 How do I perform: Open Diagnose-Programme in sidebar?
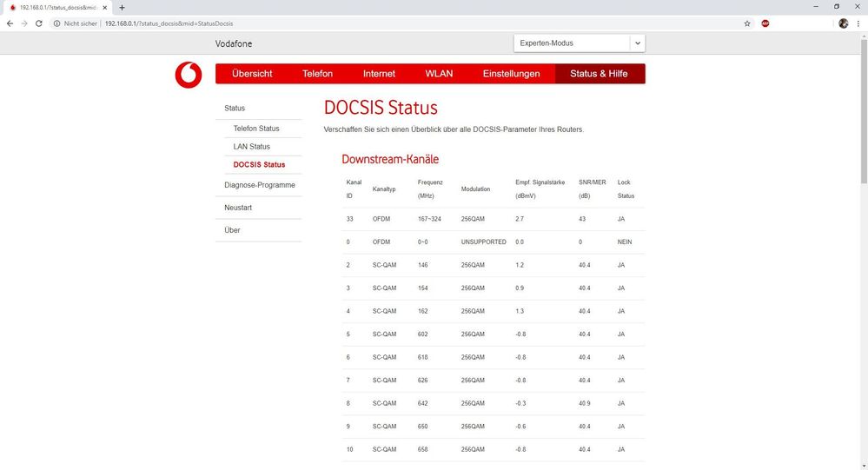tap(260, 185)
